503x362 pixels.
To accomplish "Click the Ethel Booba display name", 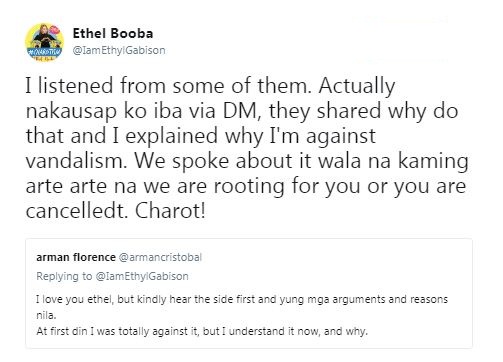I will tap(113, 33).
